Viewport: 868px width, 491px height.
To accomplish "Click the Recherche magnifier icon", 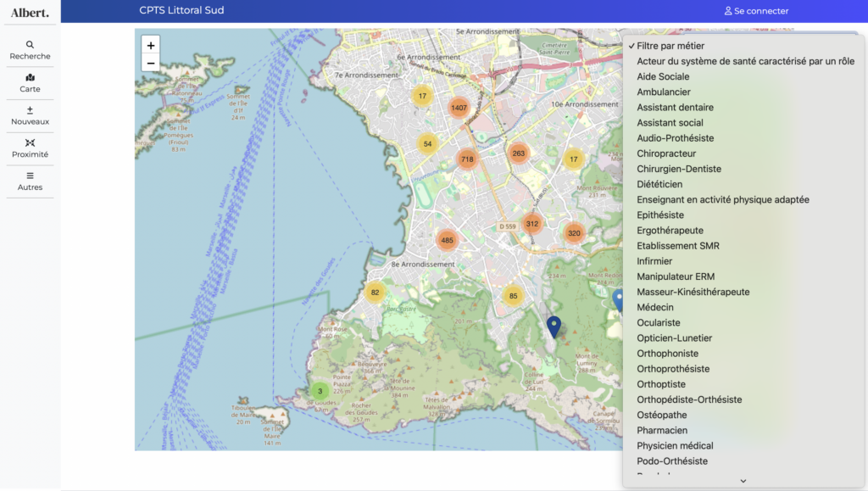I will pos(31,44).
